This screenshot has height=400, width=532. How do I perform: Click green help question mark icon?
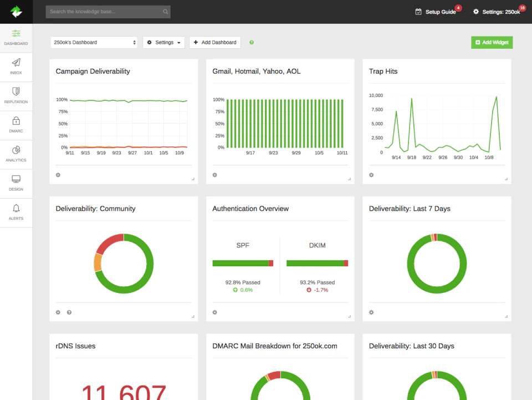pos(252,43)
